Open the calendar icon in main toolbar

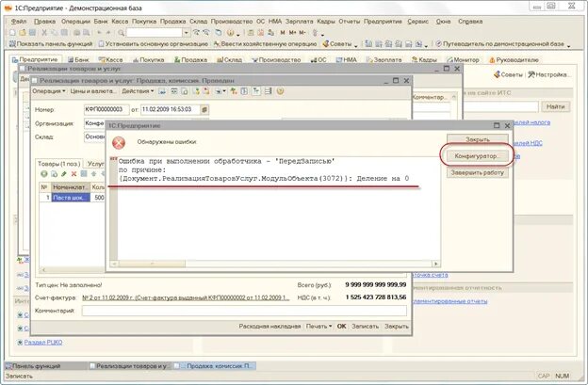click(x=261, y=33)
